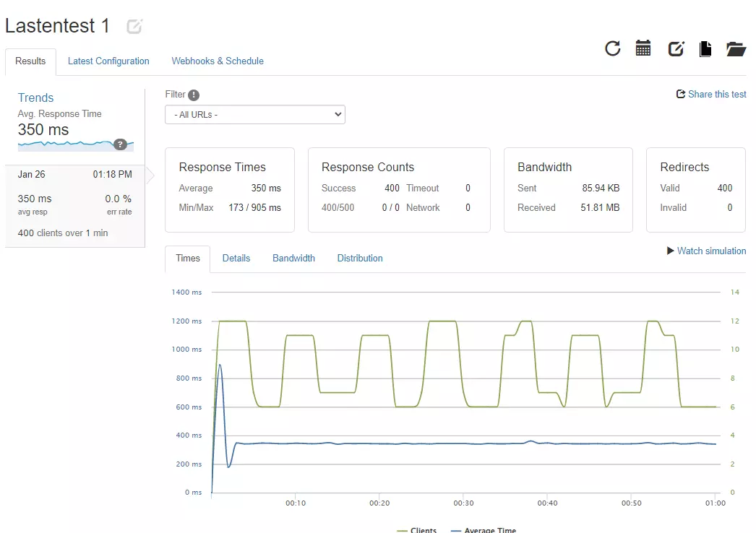Click the Filter info exclamation icon
Image resolution: width=756 pixels, height=533 pixels.
[194, 95]
